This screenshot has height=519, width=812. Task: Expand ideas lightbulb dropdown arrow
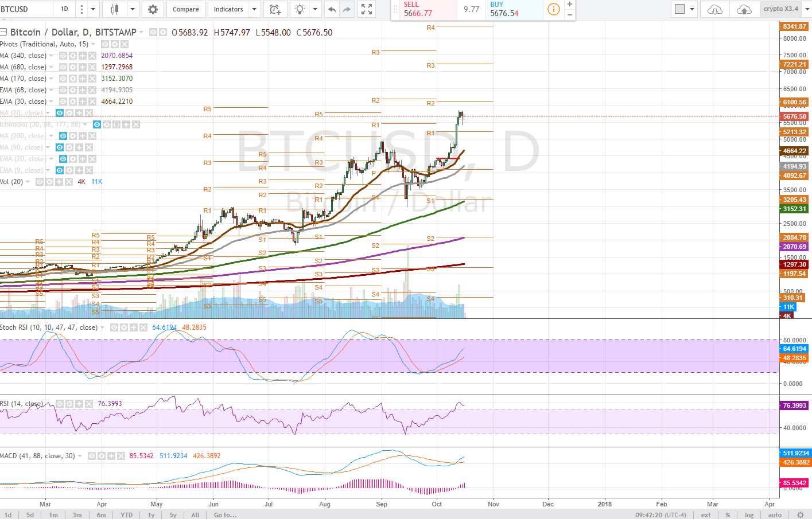[x=315, y=9]
